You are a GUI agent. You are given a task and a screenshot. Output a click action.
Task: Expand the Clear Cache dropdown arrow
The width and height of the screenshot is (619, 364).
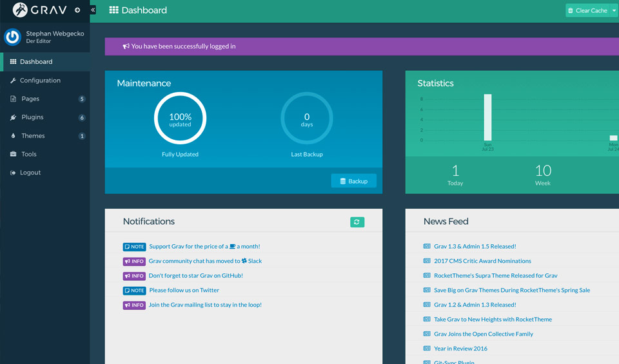tap(614, 11)
